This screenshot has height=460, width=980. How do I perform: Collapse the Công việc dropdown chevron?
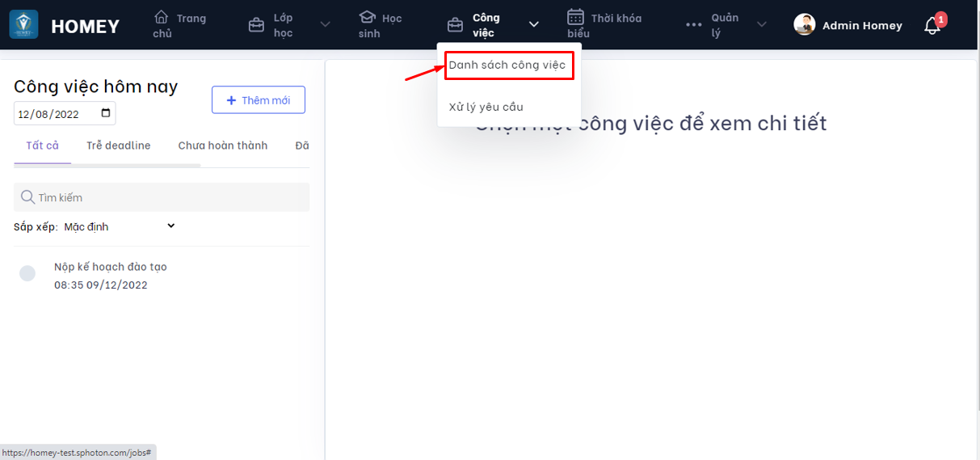pos(533,25)
